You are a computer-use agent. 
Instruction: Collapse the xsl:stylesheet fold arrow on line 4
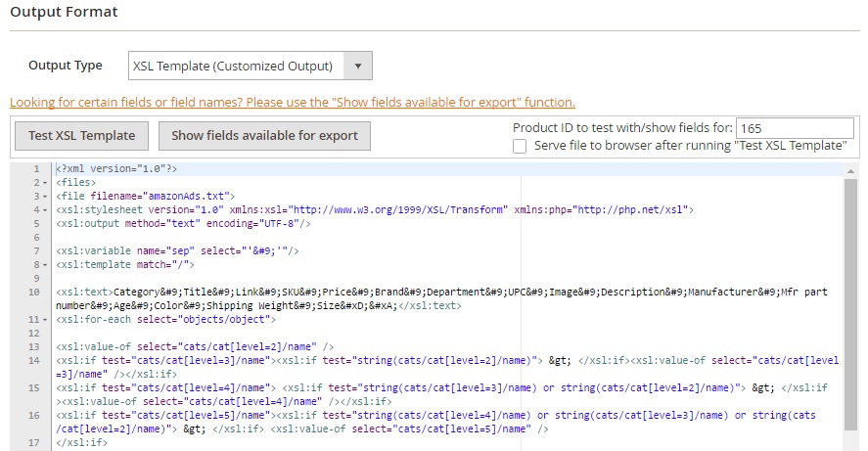[x=46, y=210]
